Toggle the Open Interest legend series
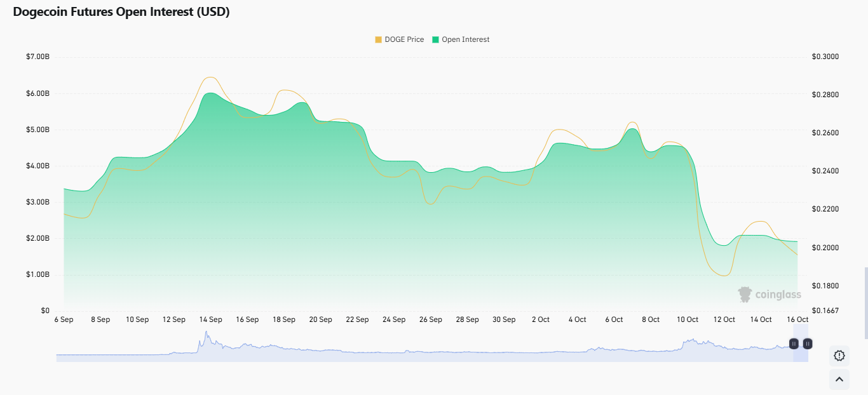 (x=461, y=39)
